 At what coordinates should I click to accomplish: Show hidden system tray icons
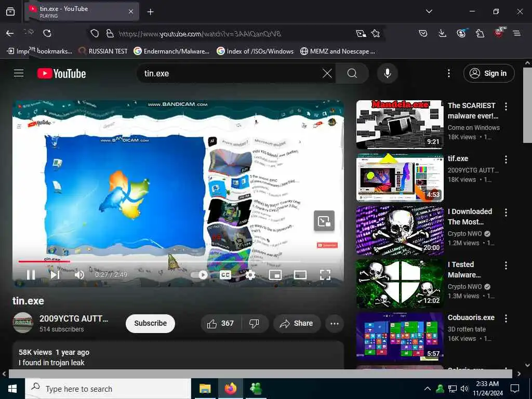click(x=428, y=389)
